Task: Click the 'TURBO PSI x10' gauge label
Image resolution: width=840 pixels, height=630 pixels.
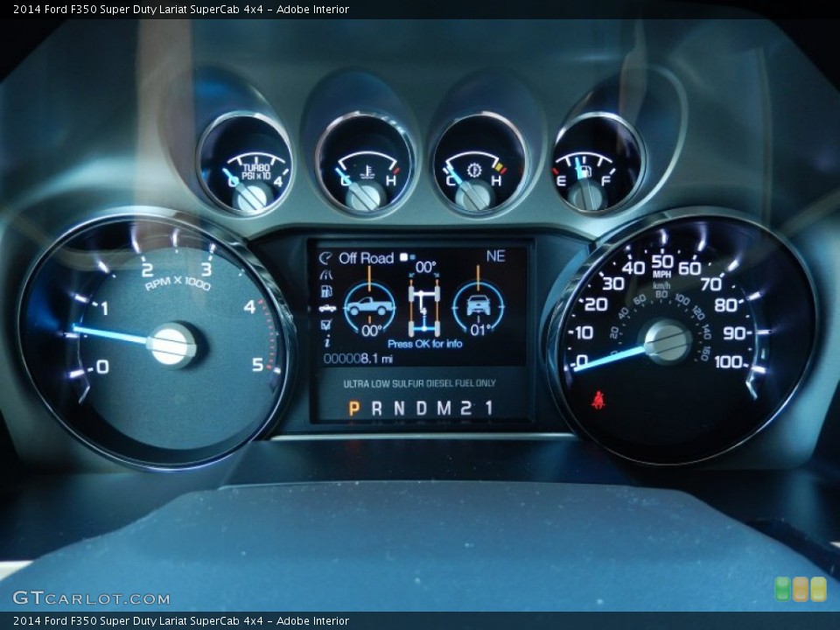Action: 256,171
